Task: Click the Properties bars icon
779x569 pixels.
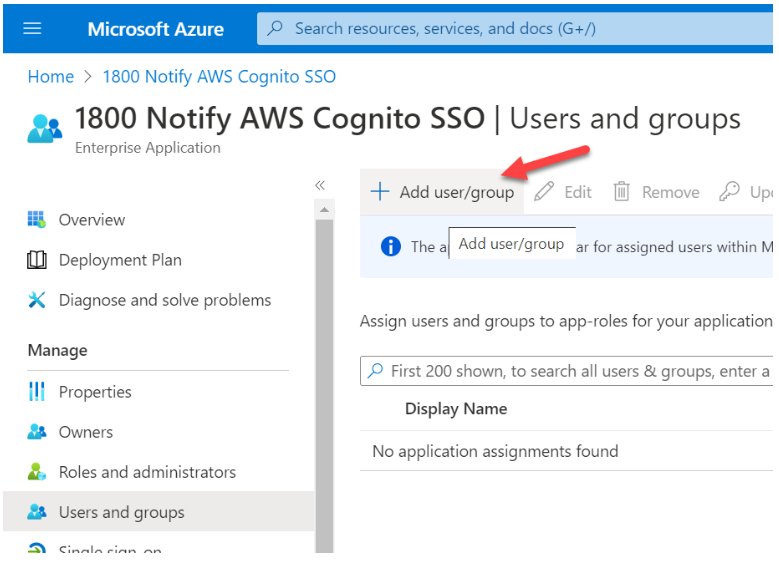Action: click(37, 392)
